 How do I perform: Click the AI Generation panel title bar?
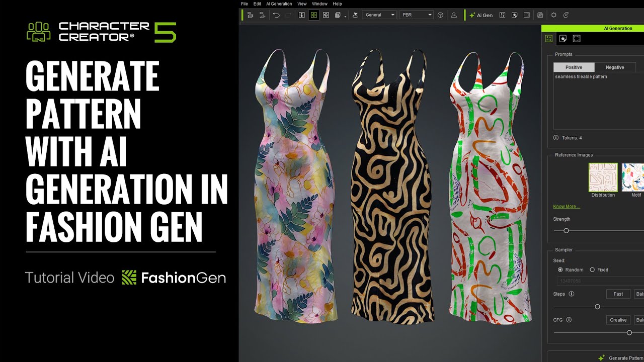click(593, 29)
